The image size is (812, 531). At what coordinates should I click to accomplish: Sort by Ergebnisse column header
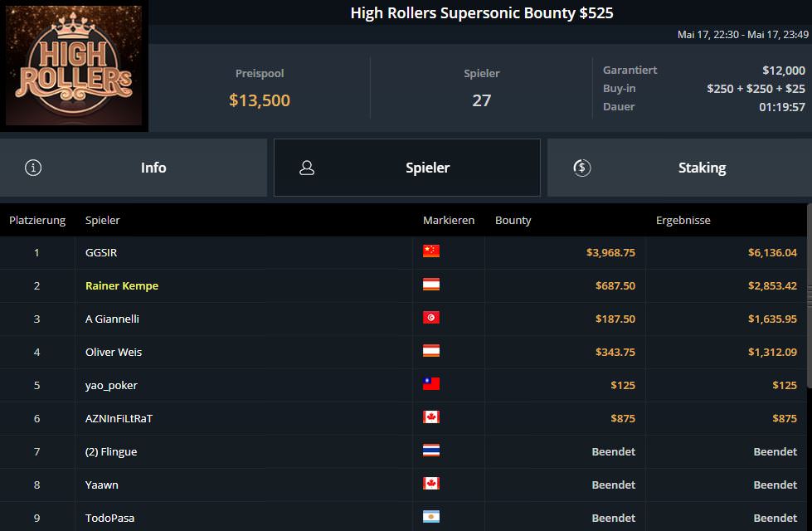(x=683, y=220)
